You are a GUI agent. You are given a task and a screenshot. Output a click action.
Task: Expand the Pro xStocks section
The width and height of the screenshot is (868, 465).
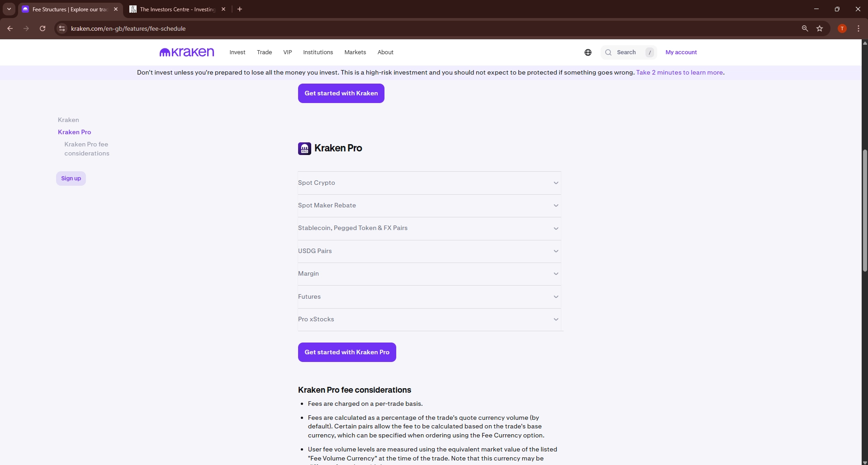(429, 319)
